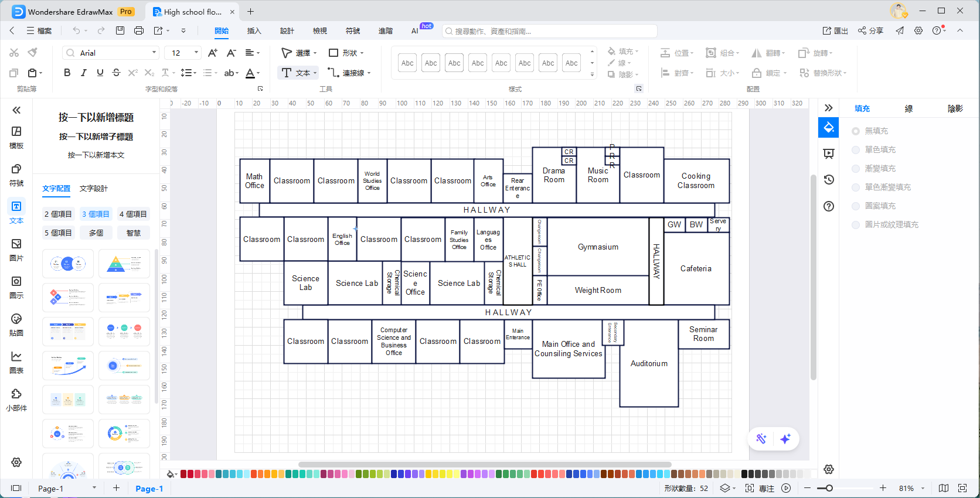This screenshot has width=980, height=498.
Task: Open the 符號 symbols panel in sidebar
Action: pyautogui.click(x=16, y=175)
